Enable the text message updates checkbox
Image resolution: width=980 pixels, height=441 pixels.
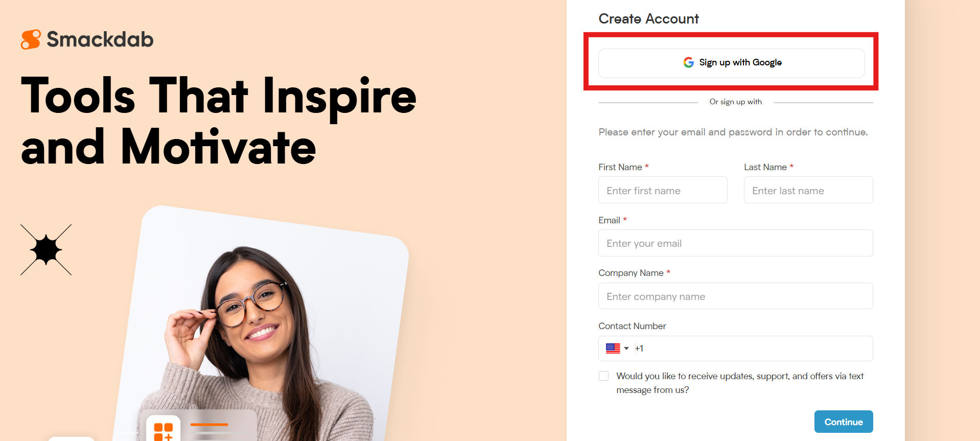pos(603,376)
